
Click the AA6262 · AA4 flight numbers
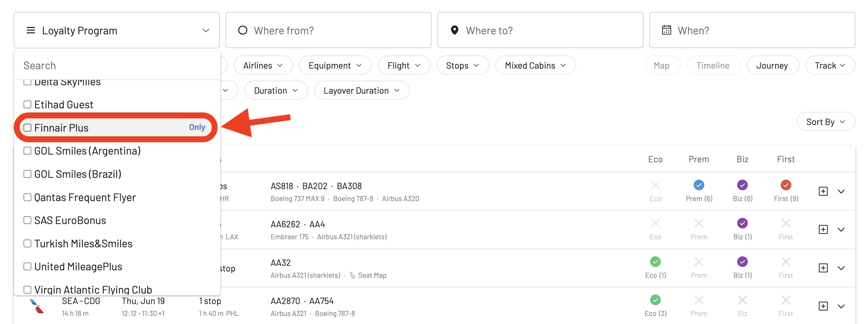point(297,224)
